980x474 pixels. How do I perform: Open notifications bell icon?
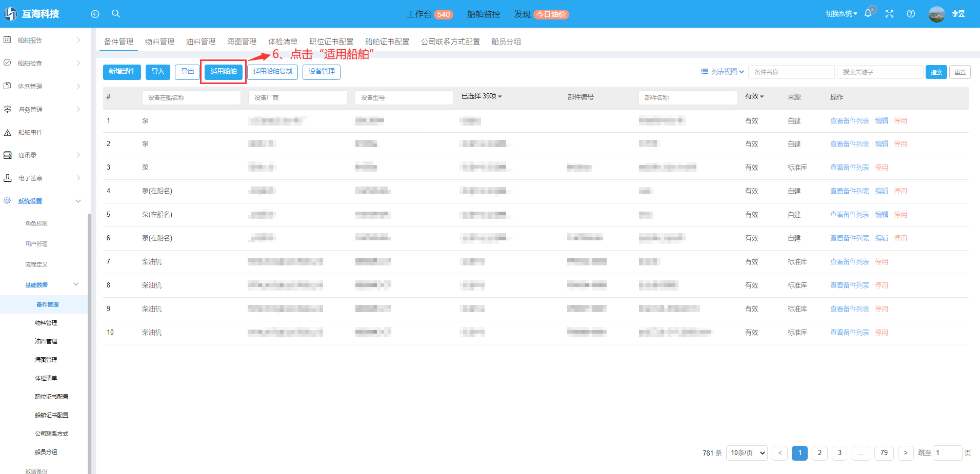pos(868,14)
